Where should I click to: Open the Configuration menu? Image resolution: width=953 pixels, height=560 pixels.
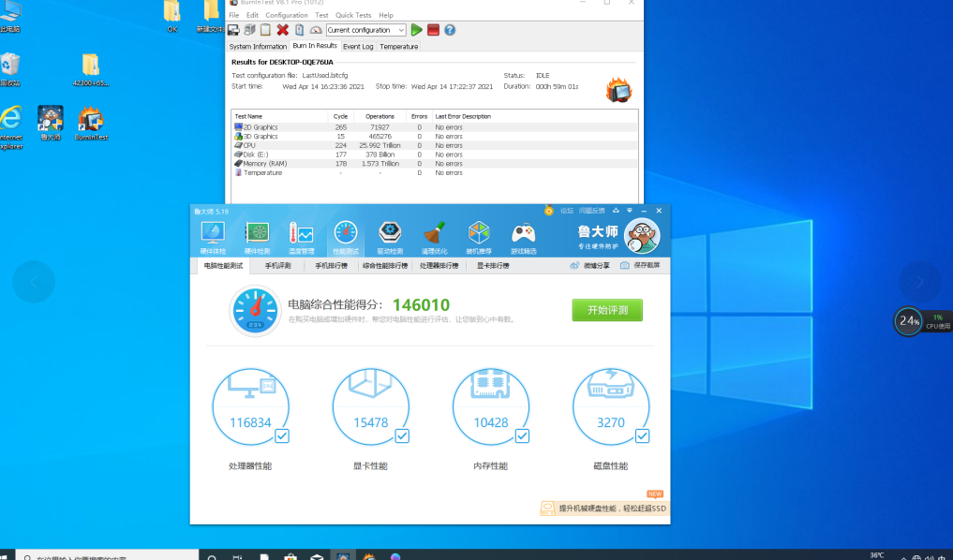[286, 15]
